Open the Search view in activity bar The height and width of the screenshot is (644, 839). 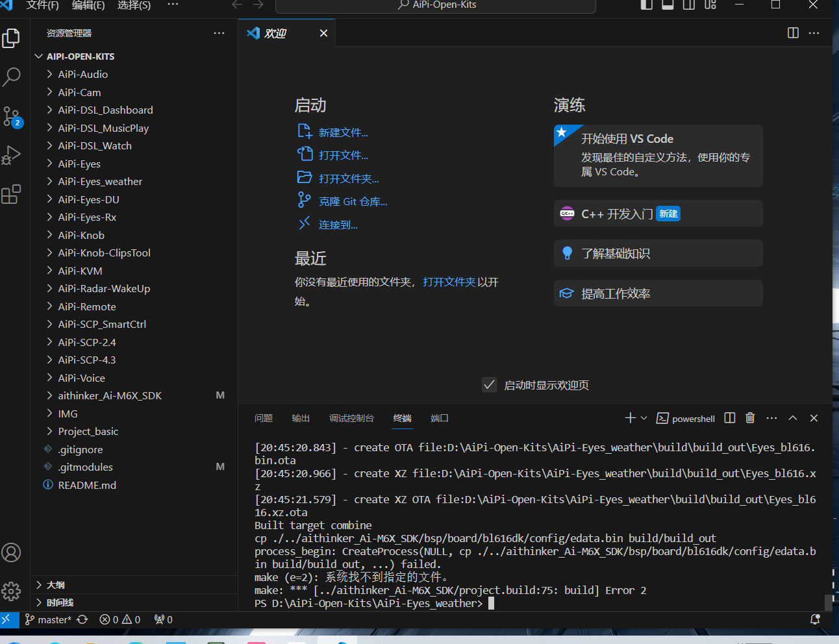[11, 77]
